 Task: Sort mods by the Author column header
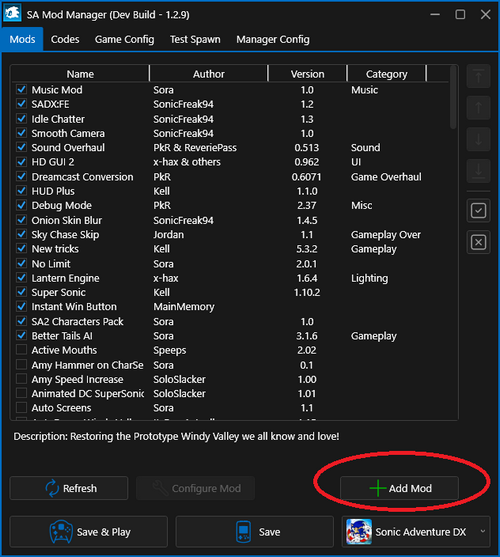click(x=209, y=74)
